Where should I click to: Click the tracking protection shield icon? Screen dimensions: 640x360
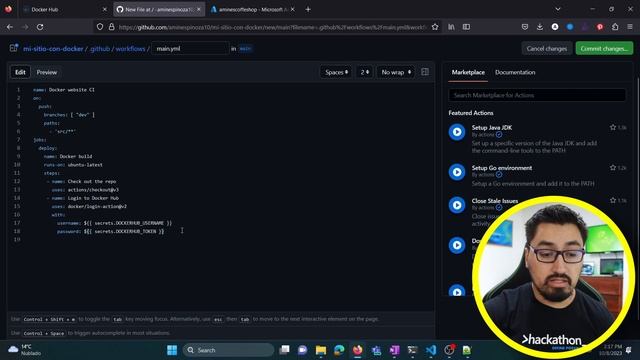pyautogui.click(x=100, y=27)
